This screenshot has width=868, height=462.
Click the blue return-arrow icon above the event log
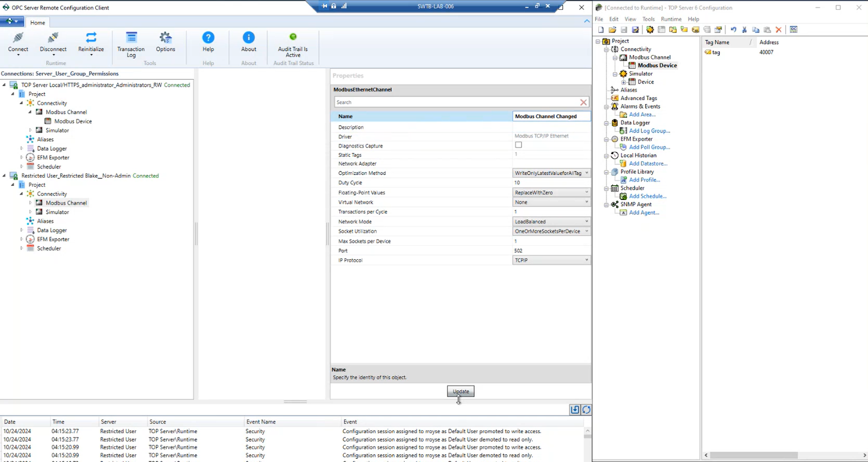575,410
